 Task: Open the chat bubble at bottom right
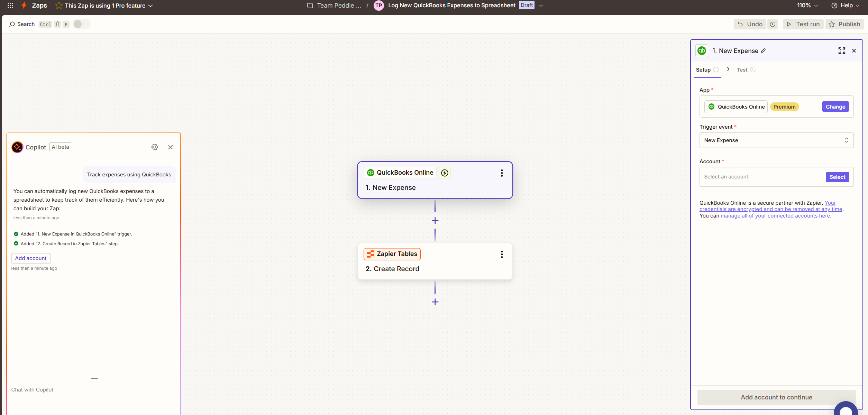pos(846,408)
